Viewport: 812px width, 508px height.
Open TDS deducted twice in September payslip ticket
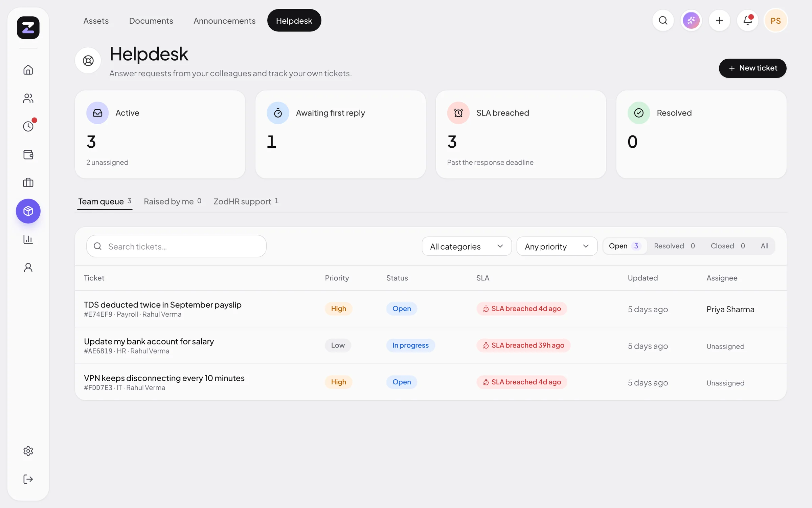[430, 309]
